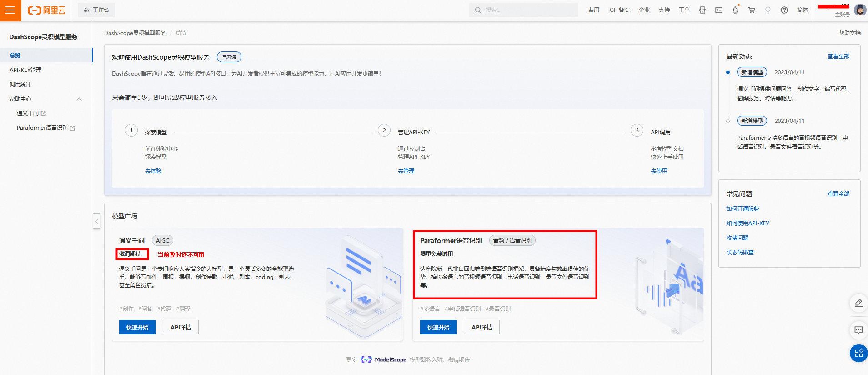The width and height of the screenshot is (868, 375).
Task: Open Paraformer语音识别 help link in sidebar
Action: 46,128
